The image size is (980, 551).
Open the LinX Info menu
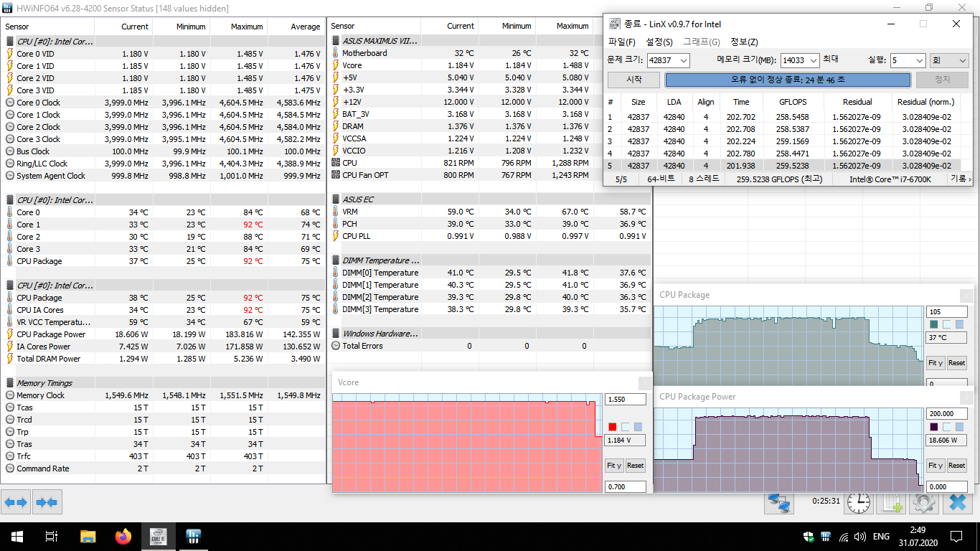pos(744,42)
